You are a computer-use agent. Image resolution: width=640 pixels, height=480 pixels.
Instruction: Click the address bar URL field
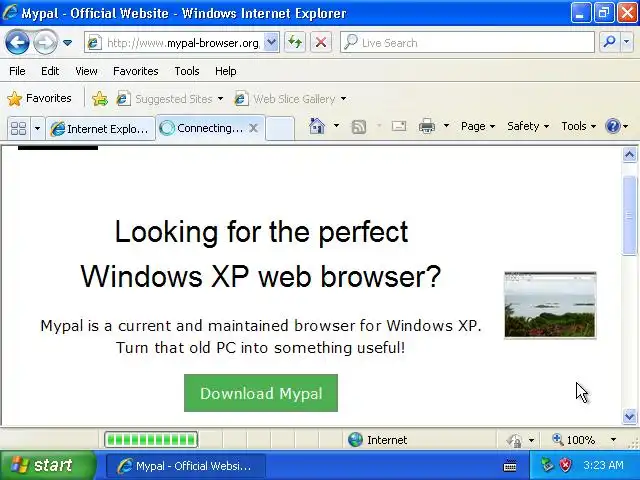click(x=174, y=42)
